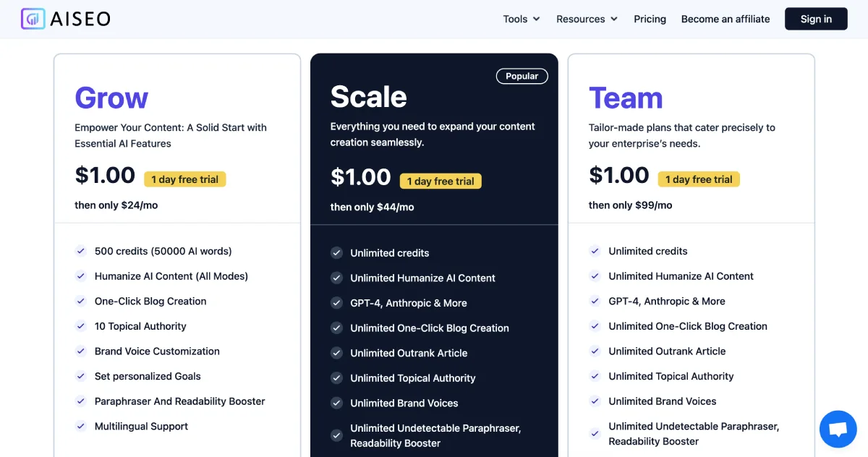Click Scale plan's 1 day free trial badge

point(441,181)
